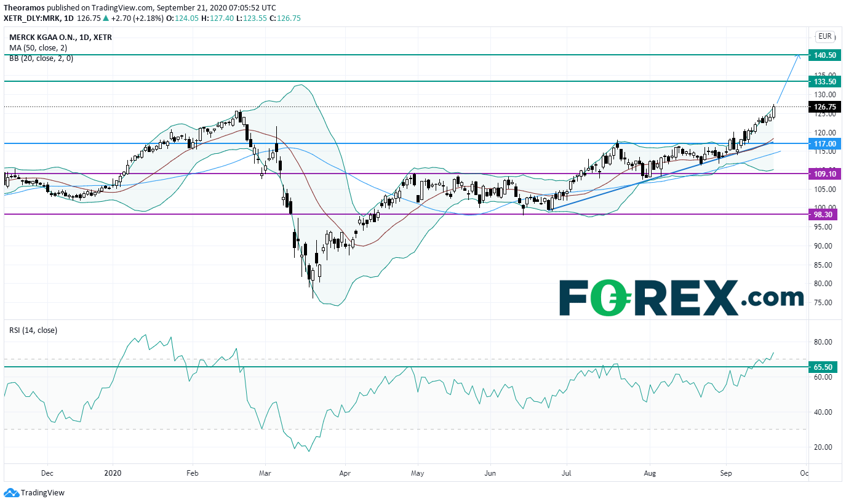Click the Apr label on the time axis
The image size is (846, 504).
[345, 473]
